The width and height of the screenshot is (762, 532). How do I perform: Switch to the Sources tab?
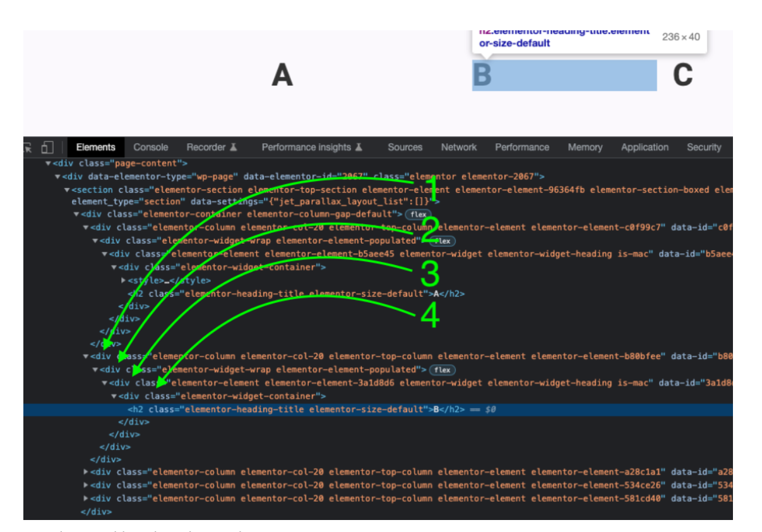(x=405, y=147)
